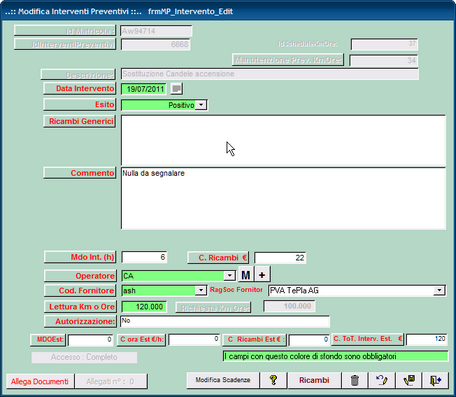Click the Esito label button
The height and width of the screenshot is (397, 456).
point(80,105)
